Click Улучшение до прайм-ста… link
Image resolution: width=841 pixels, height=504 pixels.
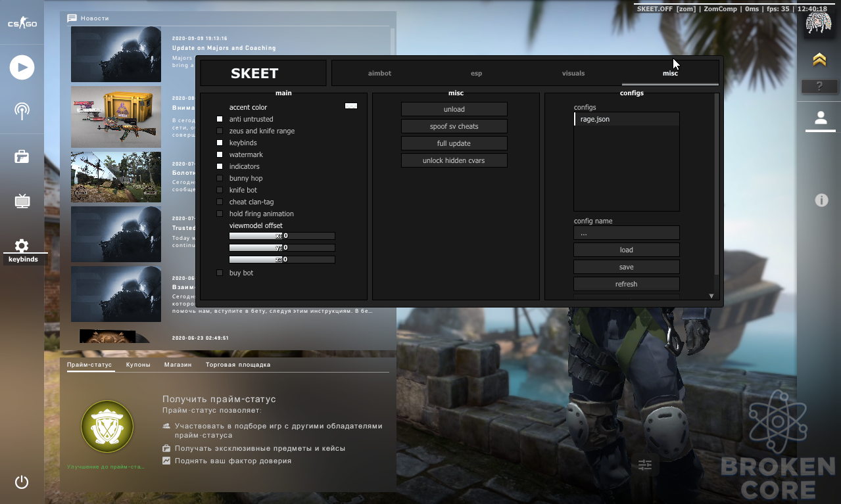pos(106,467)
